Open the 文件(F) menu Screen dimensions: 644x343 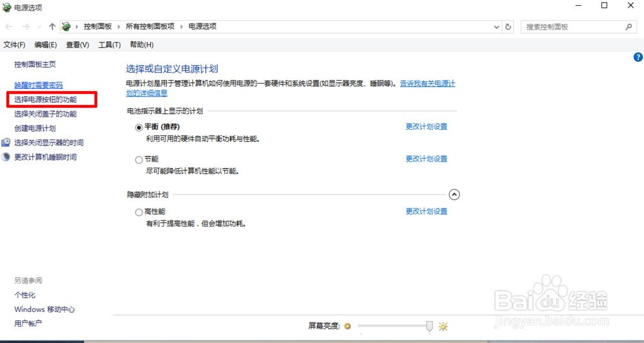[14, 45]
